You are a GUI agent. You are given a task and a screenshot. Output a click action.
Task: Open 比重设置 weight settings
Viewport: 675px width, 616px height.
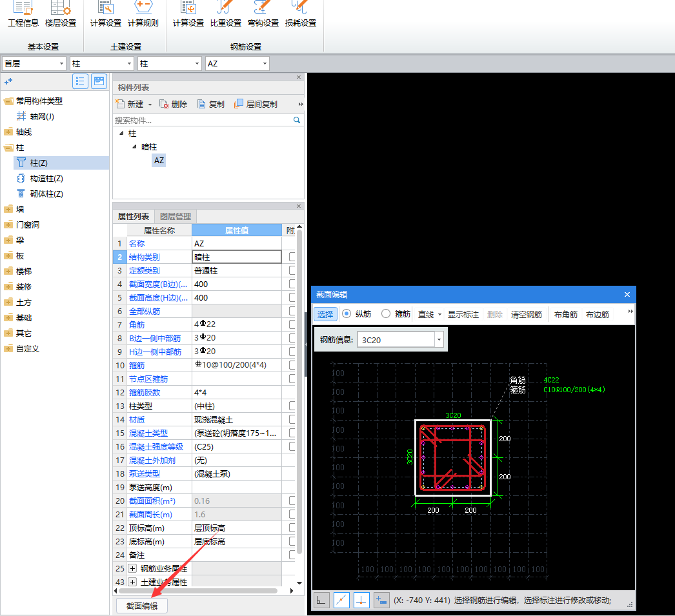tap(226, 14)
